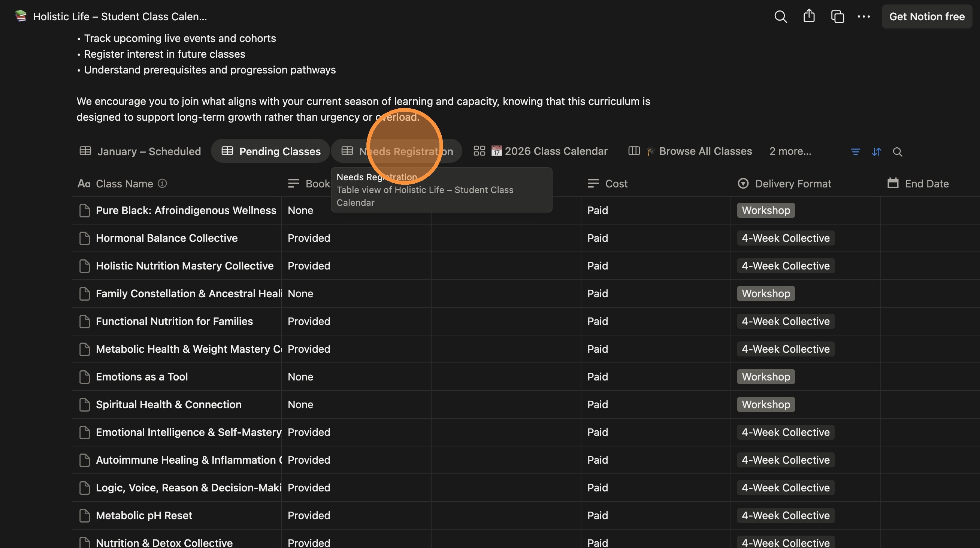Open the ••• page options menu
The width and height of the screenshot is (980, 548).
pyautogui.click(x=863, y=16)
